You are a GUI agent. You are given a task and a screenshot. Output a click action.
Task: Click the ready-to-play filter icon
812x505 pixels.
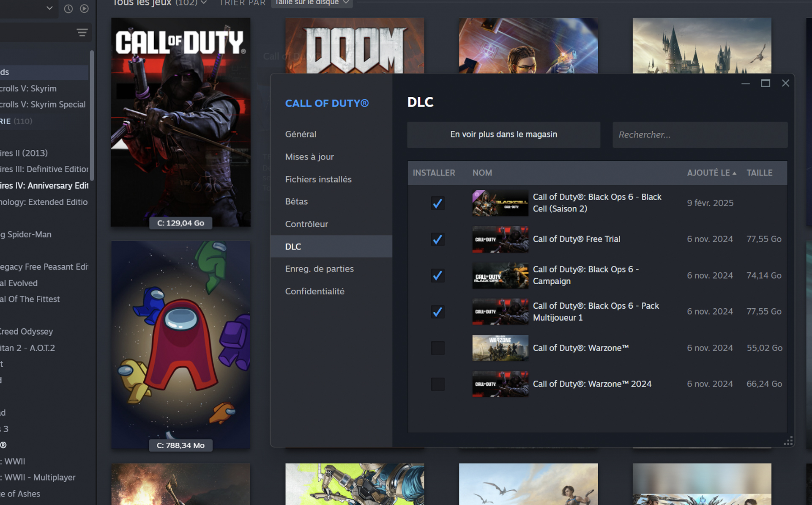click(85, 8)
